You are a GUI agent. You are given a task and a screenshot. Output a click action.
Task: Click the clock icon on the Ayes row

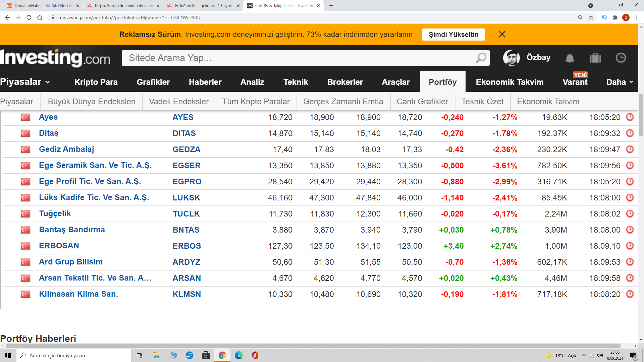click(x=630, y=117)
